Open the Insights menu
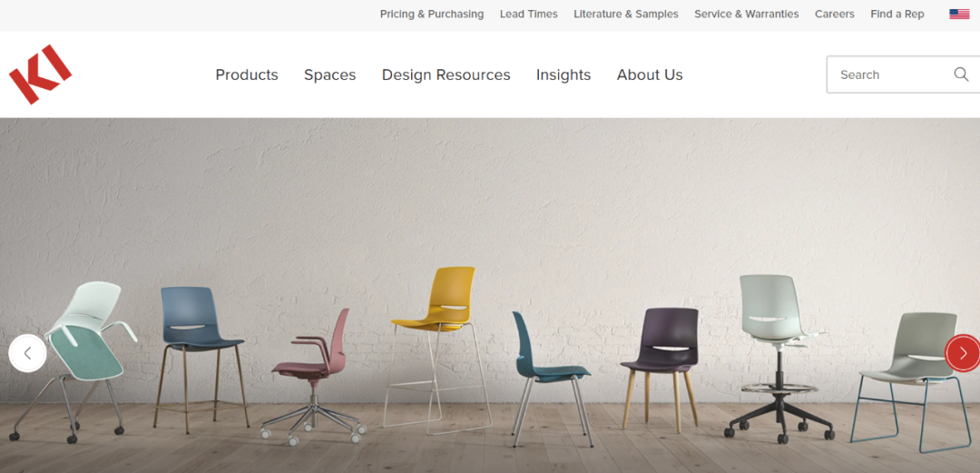Viewport: 980px width, 473px height. pyautogui.click(x=563, y=74)
